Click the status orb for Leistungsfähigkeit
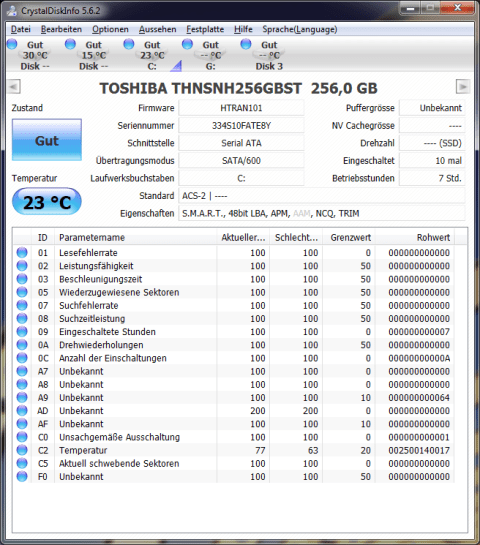Viewport: 480px width, 545px height. 22,266
